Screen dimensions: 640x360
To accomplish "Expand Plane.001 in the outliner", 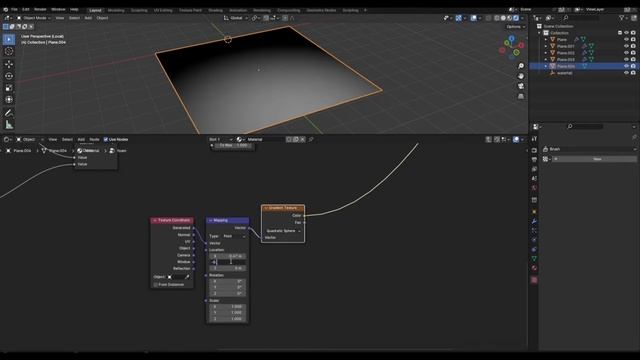I will (x=546, y=47).
